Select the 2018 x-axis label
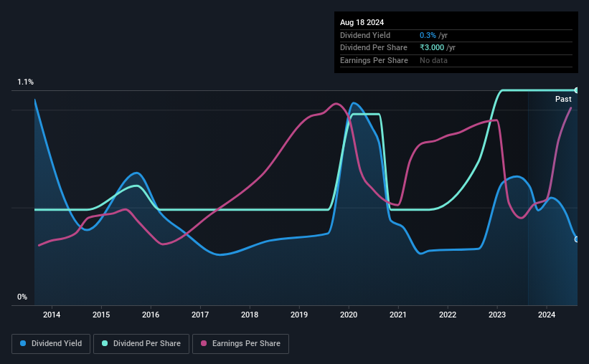589x364 pixels. [250, 315]
